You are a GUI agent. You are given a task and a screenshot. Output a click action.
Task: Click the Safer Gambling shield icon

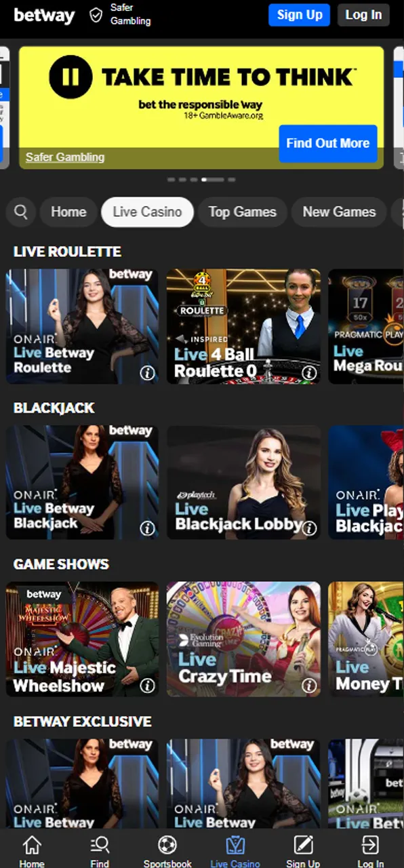coord(96,16)
